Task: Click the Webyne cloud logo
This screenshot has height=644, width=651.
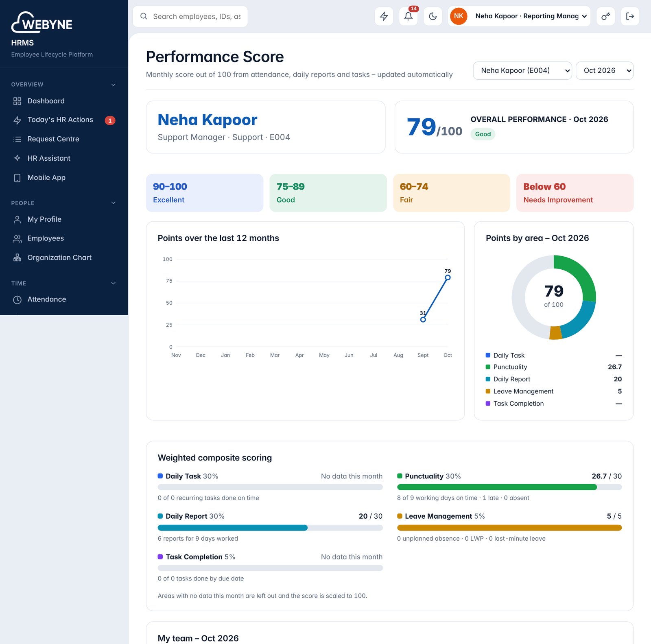Action: click(42, 22)
